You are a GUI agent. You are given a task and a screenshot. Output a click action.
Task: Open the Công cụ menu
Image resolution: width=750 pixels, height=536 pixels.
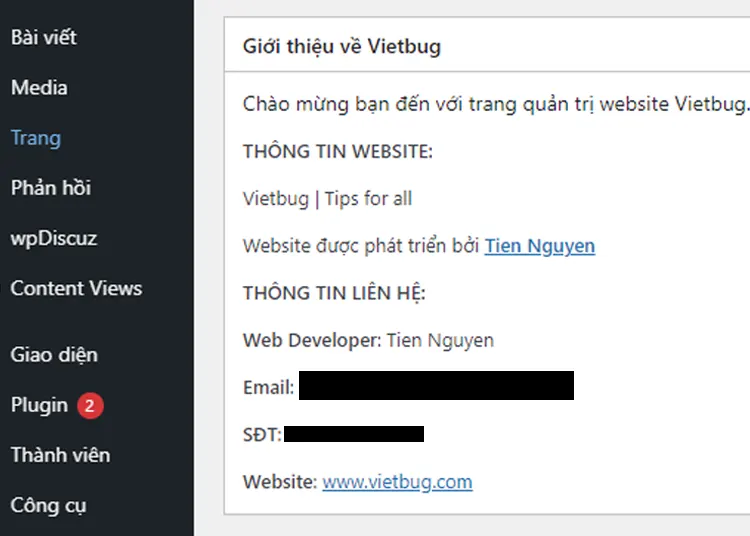48,505
